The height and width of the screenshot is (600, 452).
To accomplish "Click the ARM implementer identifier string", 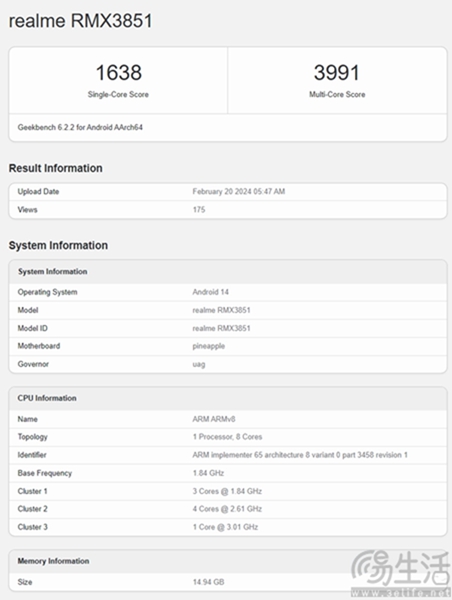I will point(300,455).
